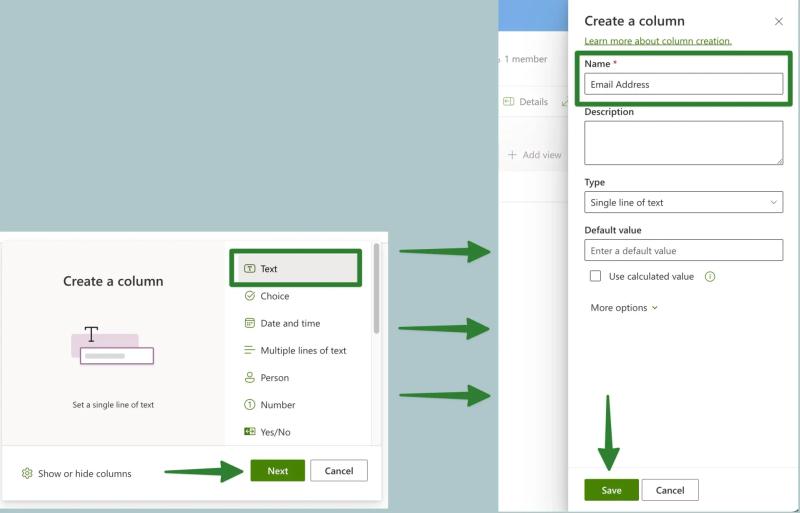Click the Save button
The width and height of the screenshot is (800, 513).
(x=611, y=490)
